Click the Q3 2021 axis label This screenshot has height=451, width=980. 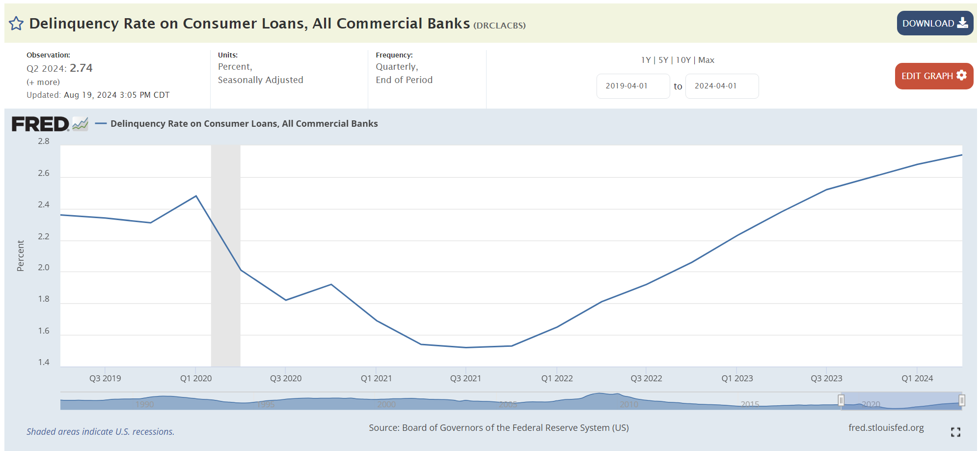[465, 378]
